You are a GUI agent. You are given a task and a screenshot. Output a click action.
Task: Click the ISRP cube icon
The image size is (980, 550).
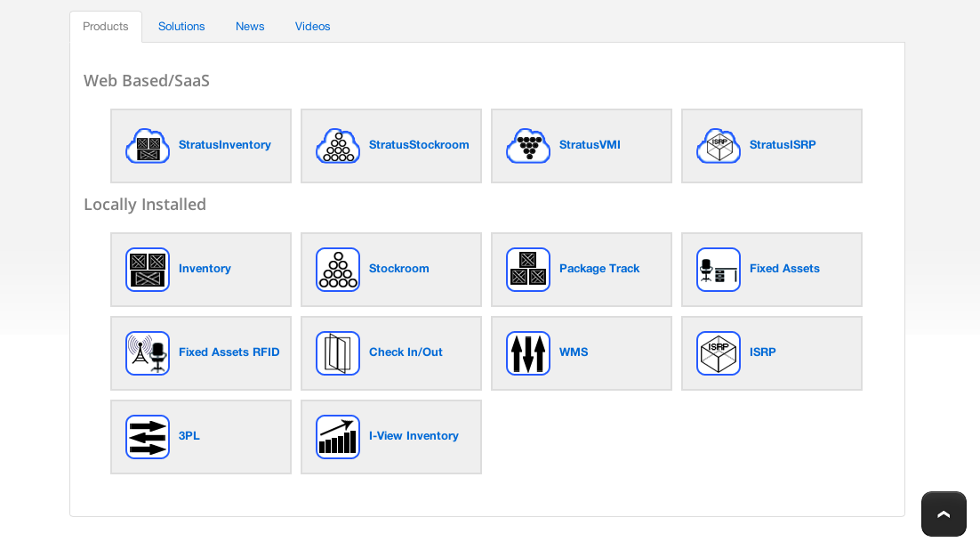[719, 353]
